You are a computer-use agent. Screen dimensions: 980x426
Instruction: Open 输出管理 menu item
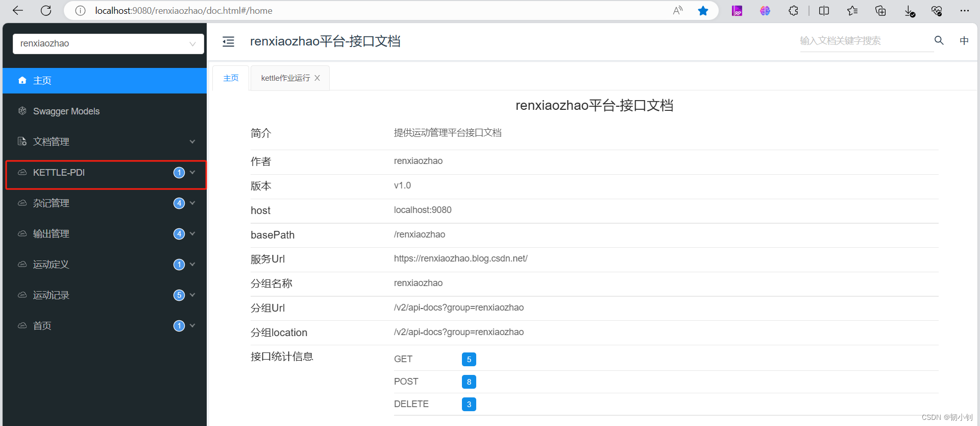click(105, 234)
